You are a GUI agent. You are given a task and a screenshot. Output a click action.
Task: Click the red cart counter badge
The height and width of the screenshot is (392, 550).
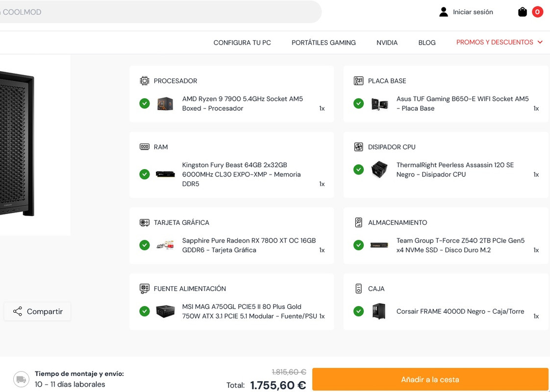click(x=537, y=12)
